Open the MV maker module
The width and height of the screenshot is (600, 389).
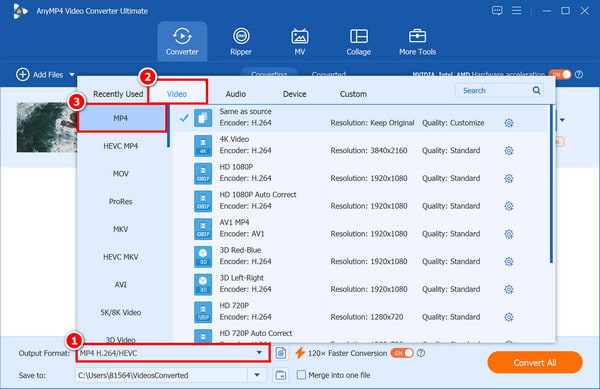[x=300, y=41]
